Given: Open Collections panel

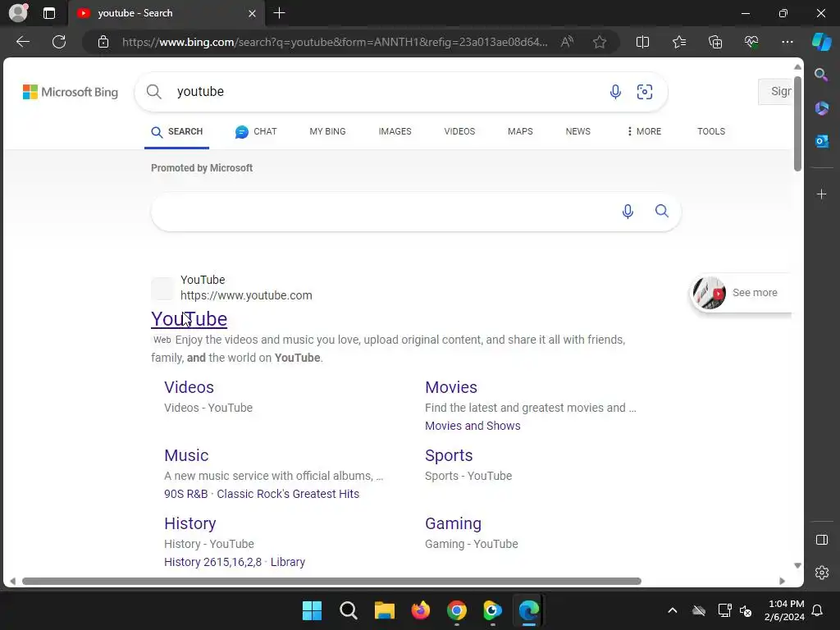Looking at the screenshot, I should 715,42.
